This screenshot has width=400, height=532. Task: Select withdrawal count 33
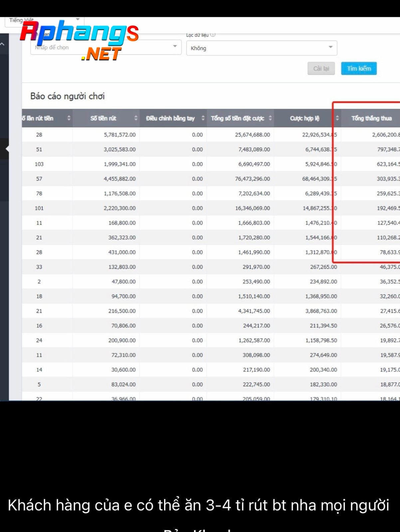(39, 267)
